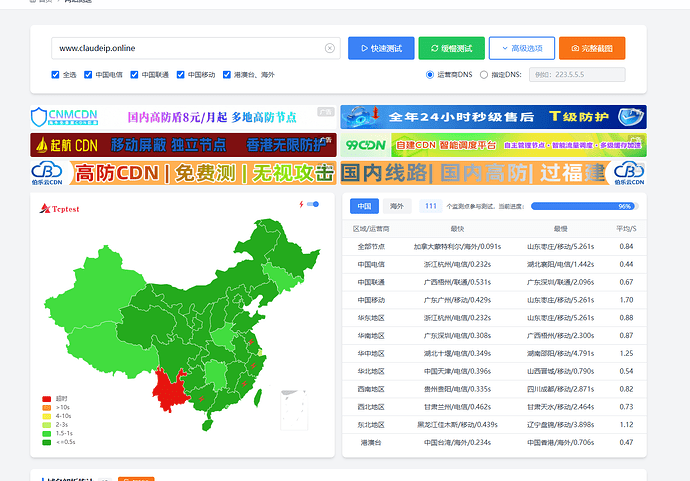This screenshot has height=481, width=690.
Task: Click the 最慢 column header
Action: coord(560,229)
